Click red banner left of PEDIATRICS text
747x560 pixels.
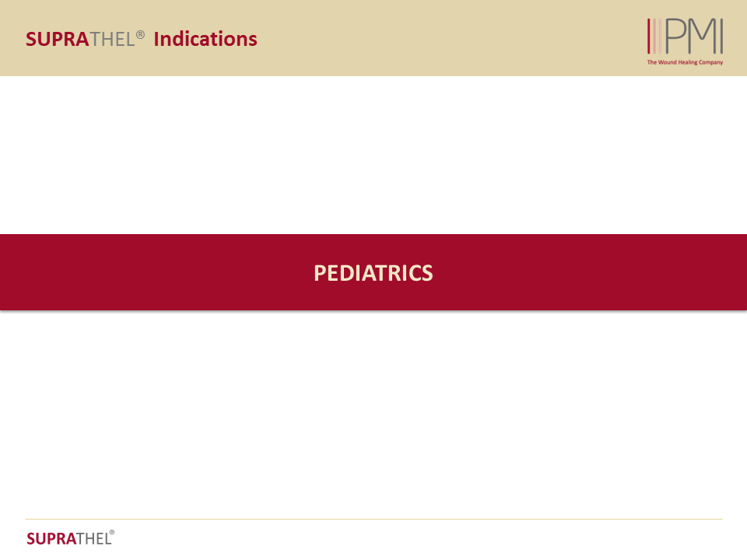click(156, 273)
